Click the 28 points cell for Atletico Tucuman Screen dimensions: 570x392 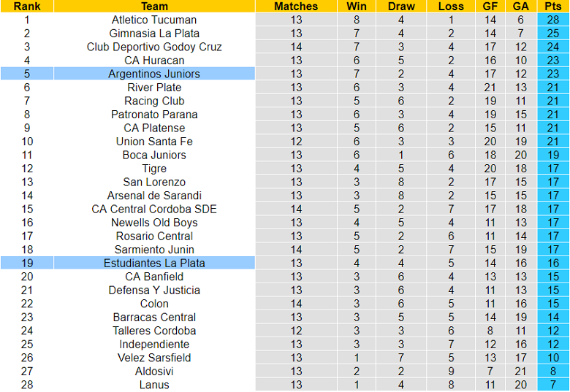pos(553,20)
